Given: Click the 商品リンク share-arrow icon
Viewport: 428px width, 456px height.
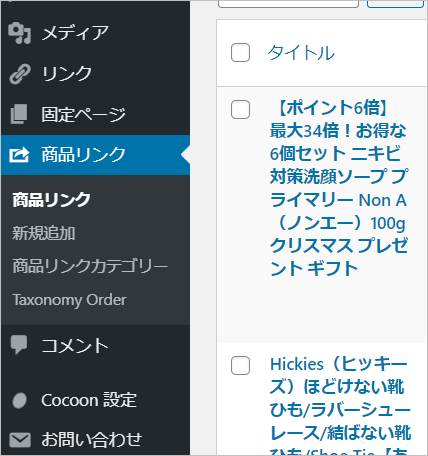Looking at the screenshot, I should tap(19, 155).
